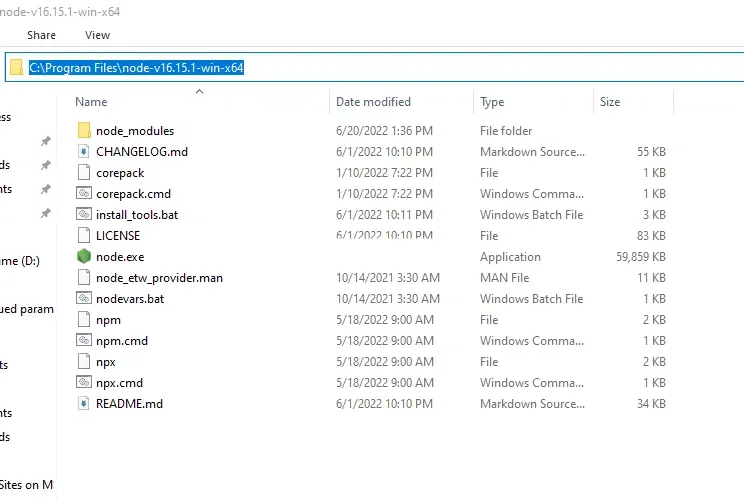Click Windows Batch File type of nodevars.bat
This screenshot has height=500, width=744.
click(x=531, y=299)
